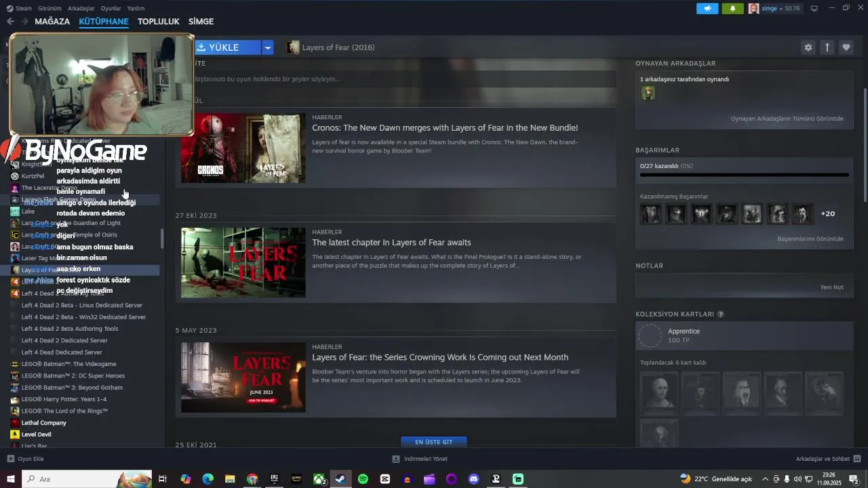Screen dimensions: 868x488
Task: Add game to favorites with heart icon
Action: tap(846, 47)
